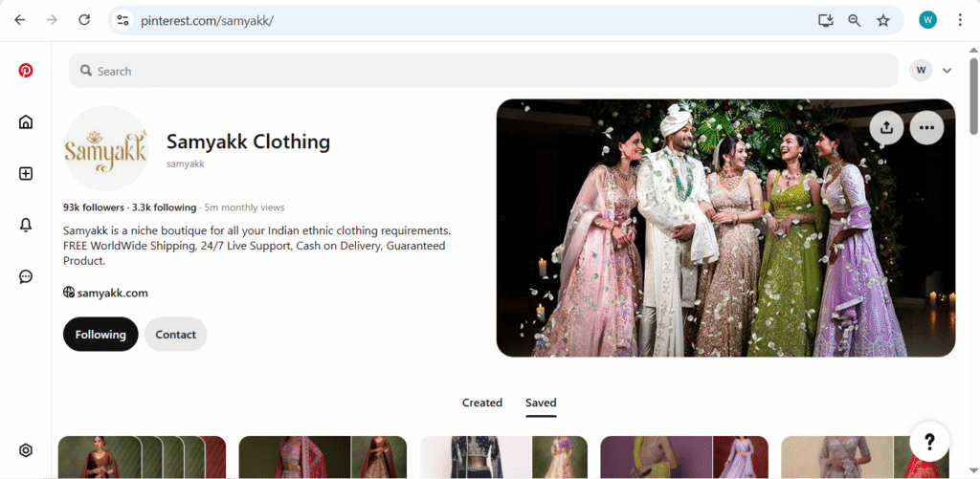Click the install app icon in address bar

coord(826,21)
